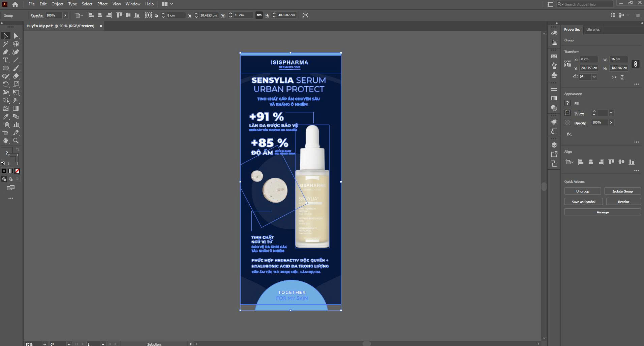644x346 pixels.
Task: Select the Artboard tool
Action: click(6, 133)
